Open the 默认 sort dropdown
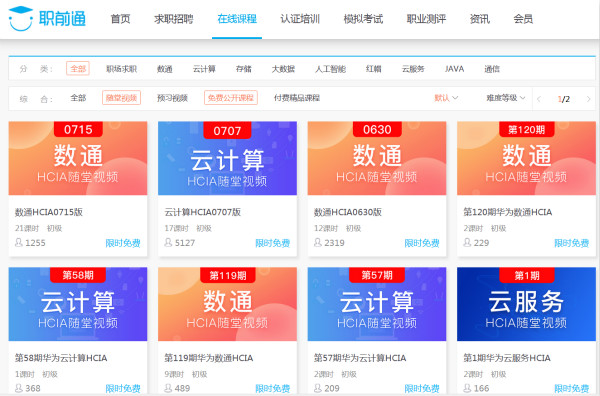Image resolution: width=600 pixels, height=396 pixels. pyautogui.click(x=446, y=98)
